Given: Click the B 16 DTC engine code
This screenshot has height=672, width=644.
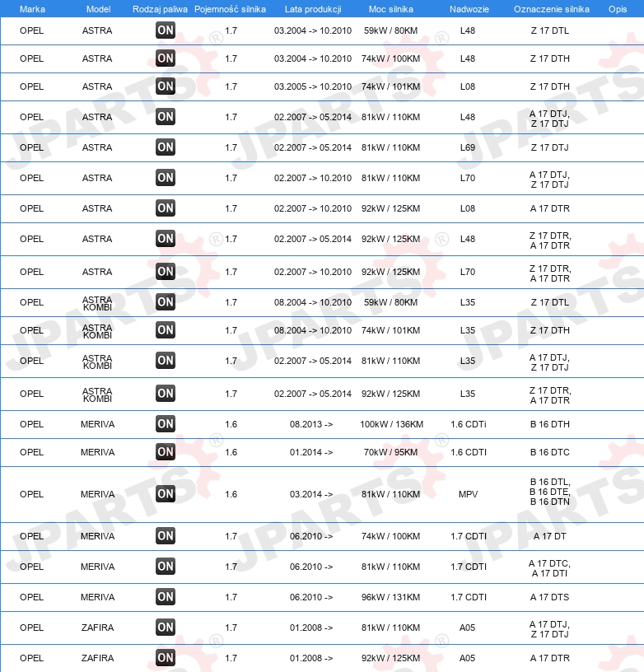Looking at the screenshot, I should (550, 452).
